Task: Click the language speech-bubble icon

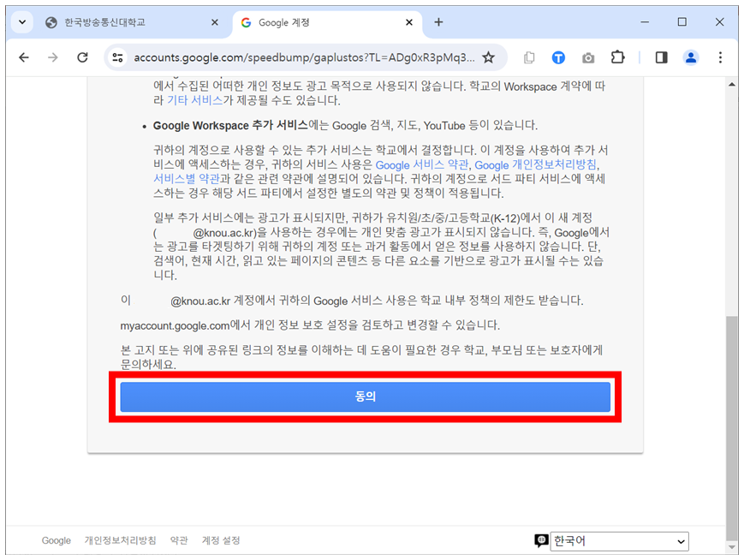Action: click(541, 540)
